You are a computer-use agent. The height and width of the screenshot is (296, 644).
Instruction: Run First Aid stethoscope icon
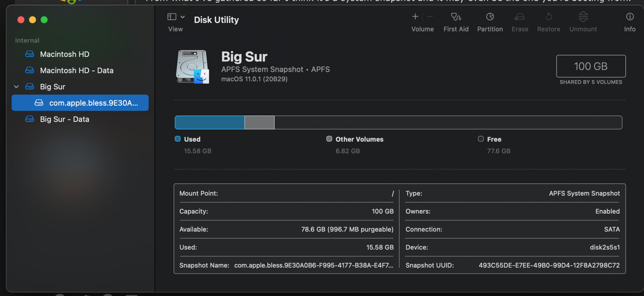coord(456,16)
